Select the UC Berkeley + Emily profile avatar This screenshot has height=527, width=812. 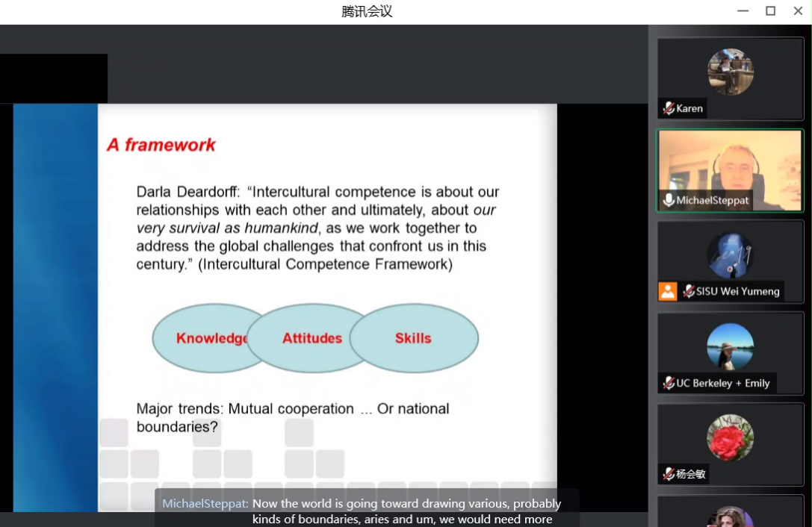point(730,347)
